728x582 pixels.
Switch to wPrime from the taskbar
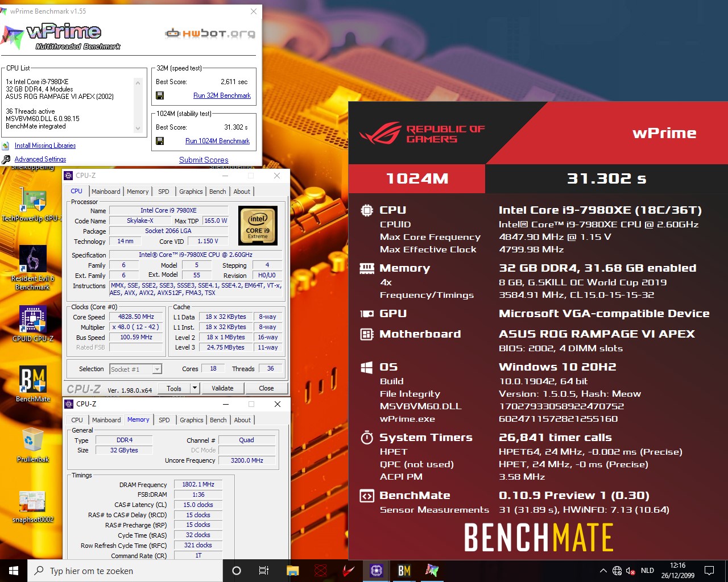432,571
